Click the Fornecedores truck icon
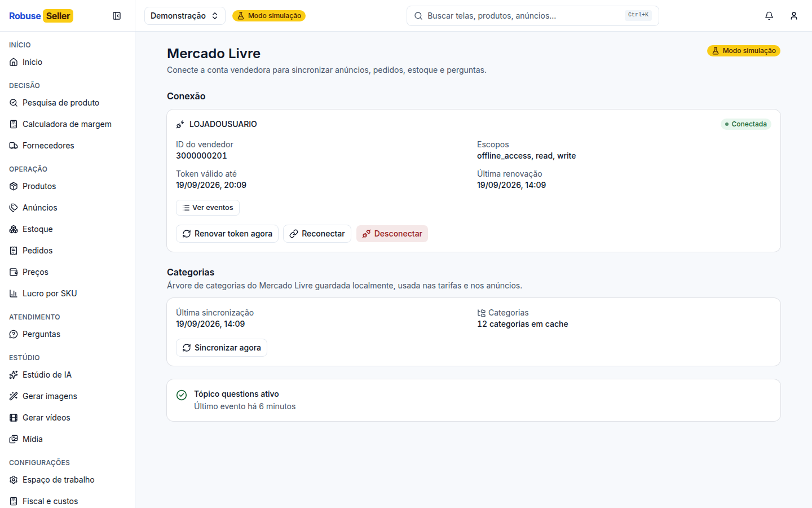812x508 pixels. coord(14,146)
